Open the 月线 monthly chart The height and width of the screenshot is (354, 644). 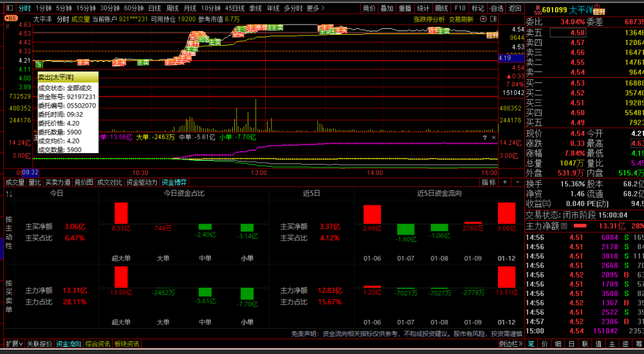point(190,8)
